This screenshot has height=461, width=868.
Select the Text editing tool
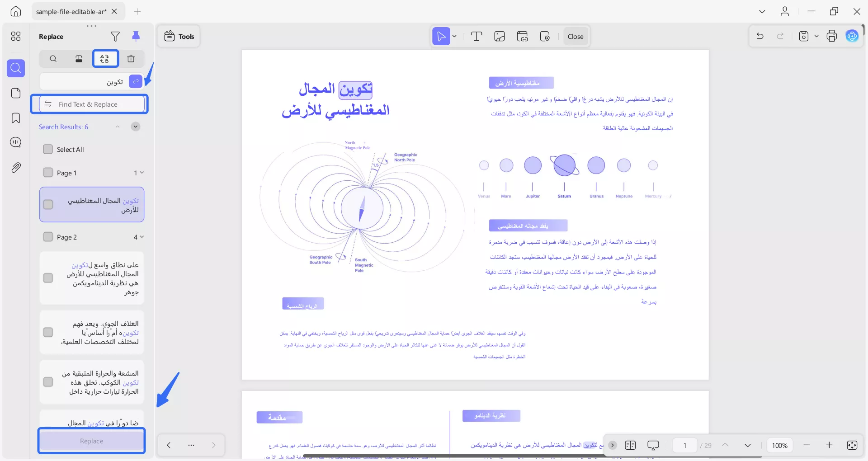[476, 36]
